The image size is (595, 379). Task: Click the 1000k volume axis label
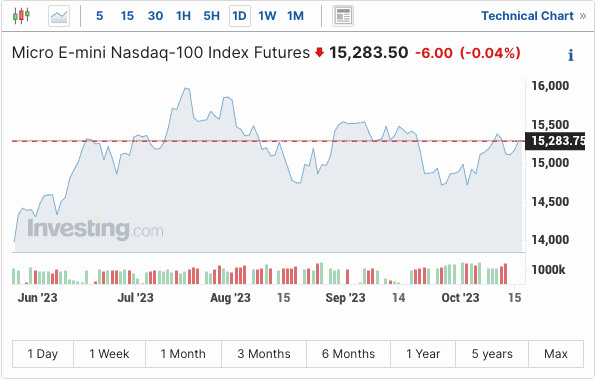point(548,270)
